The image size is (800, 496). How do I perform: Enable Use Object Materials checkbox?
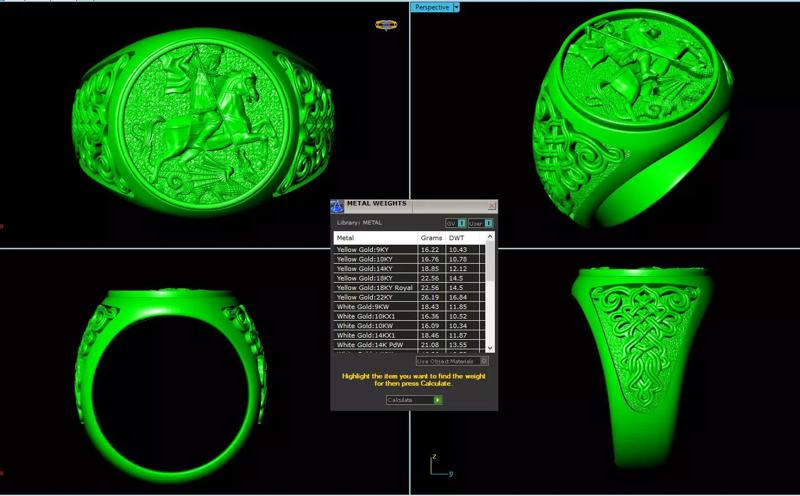(x=452, y=361)
